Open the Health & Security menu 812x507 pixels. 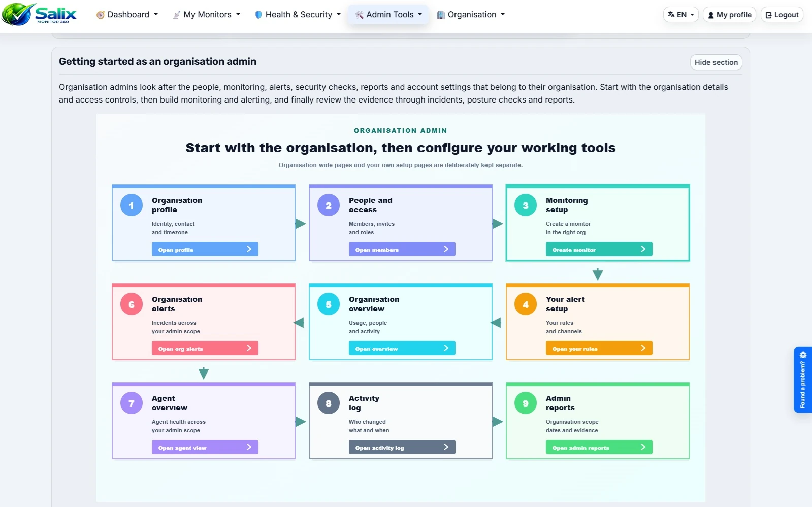(x=298, y=15)
